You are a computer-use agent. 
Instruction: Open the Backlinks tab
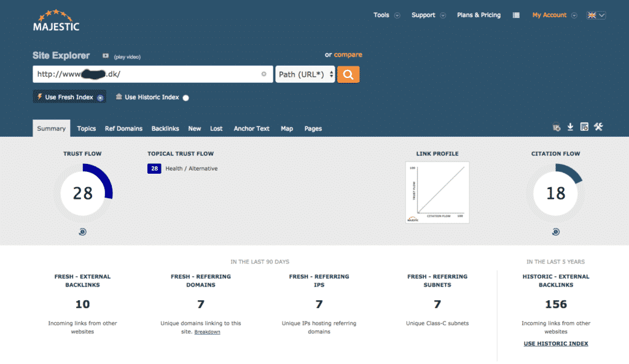(165, 129)
